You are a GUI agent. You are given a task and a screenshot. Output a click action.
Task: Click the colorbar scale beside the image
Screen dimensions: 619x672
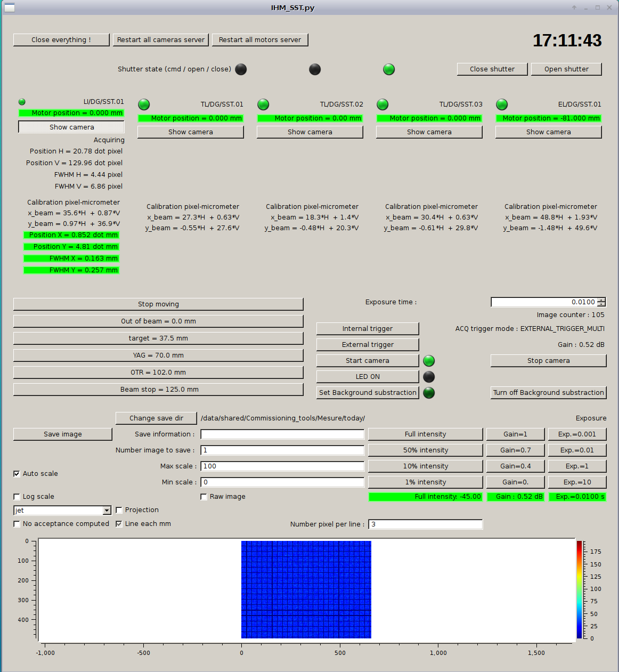[x=579, y=589]
